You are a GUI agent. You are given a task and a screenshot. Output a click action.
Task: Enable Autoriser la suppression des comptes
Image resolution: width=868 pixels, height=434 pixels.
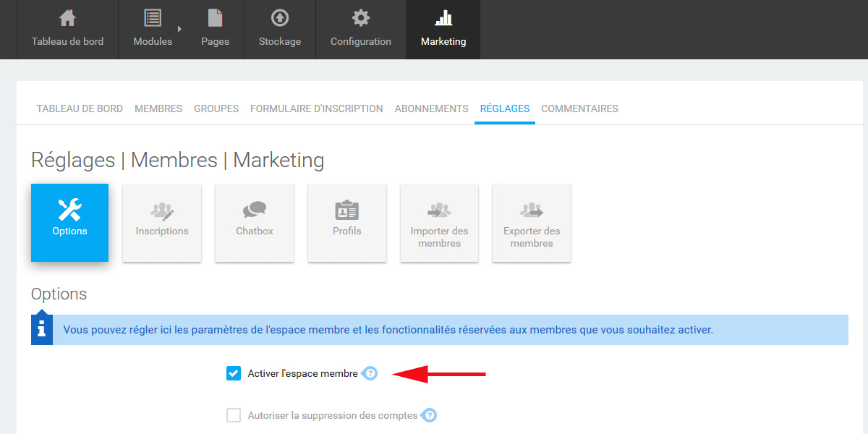(x=233, y=415)
